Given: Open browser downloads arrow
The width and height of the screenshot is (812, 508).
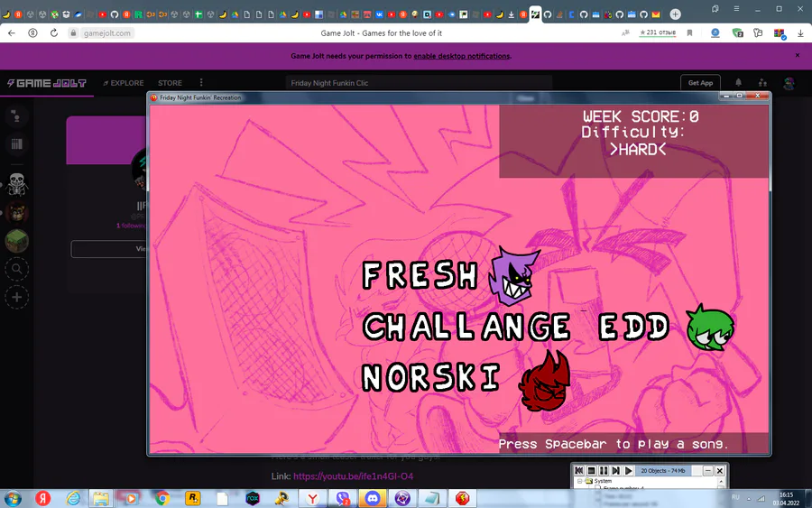Looking at the screenshot, I should (x=800, y=32).
